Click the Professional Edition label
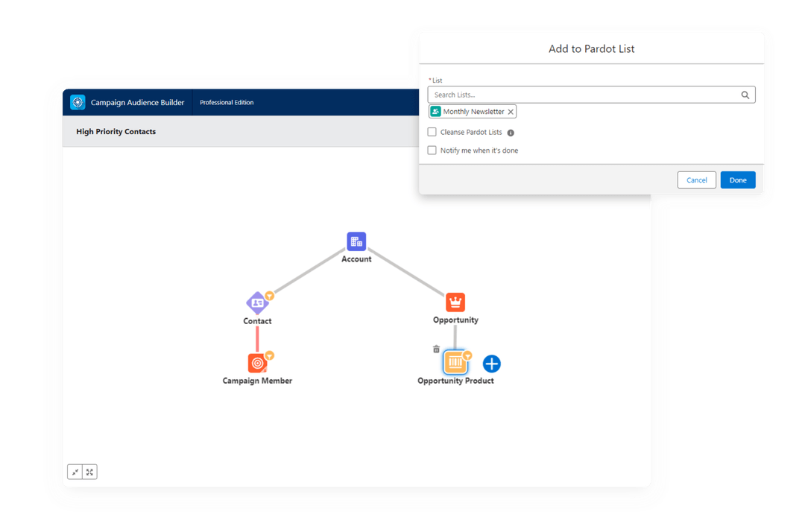The image size is (805, 532). tap(227, 102)
